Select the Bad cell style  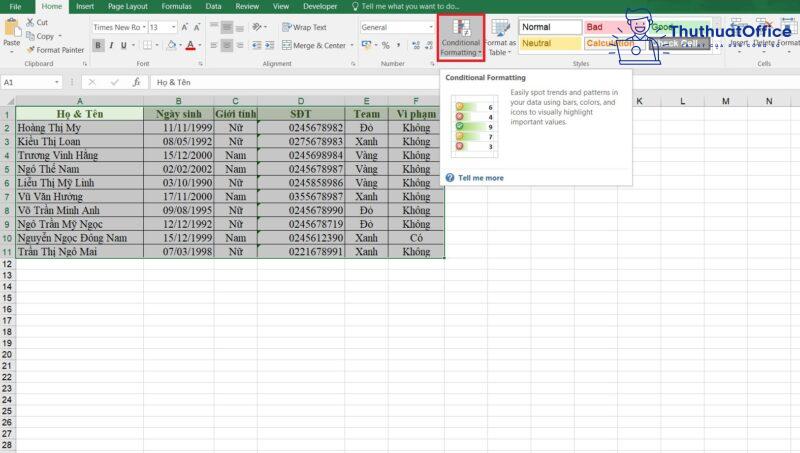[x=605, y=27]
